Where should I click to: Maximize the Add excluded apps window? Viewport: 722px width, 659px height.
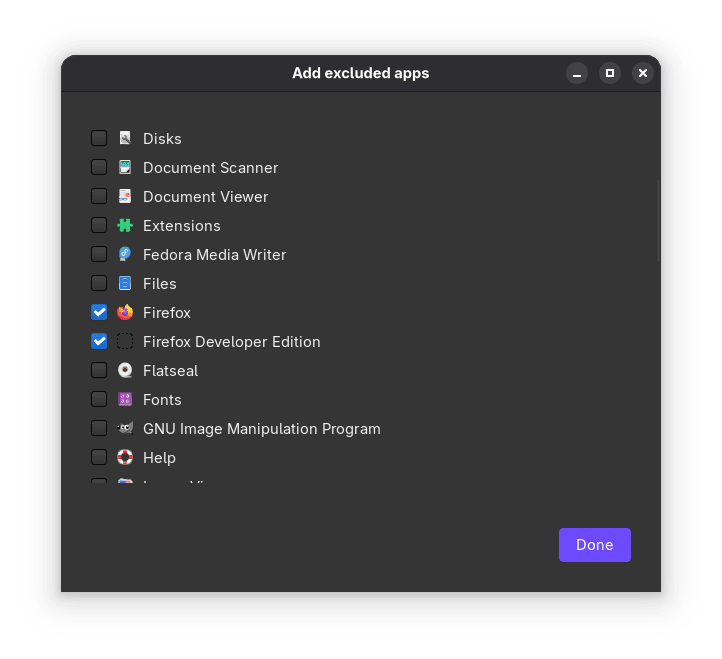(x=610, y=73)
